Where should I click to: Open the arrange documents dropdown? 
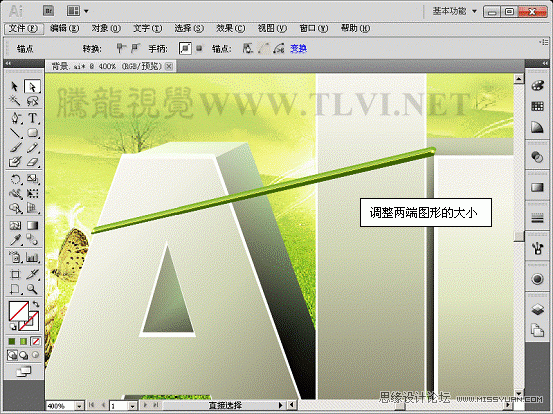tap(77, 11)
